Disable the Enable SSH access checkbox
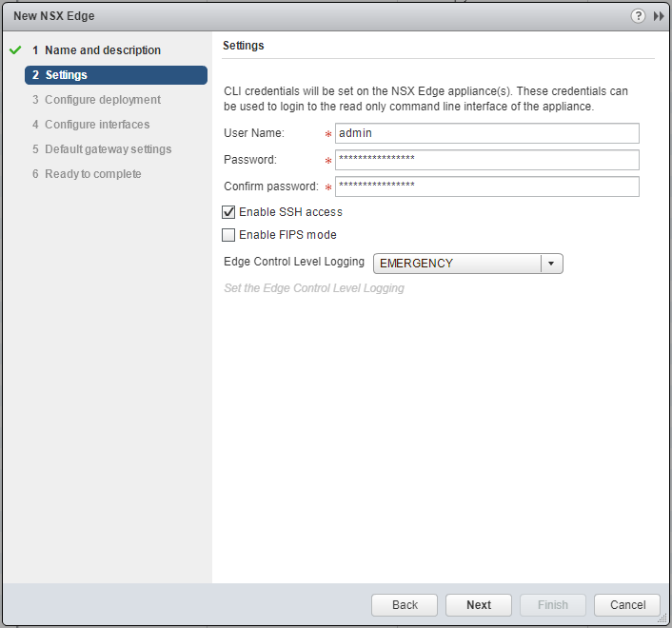This screenshot has width=672, height=628. tap(228, 212)
